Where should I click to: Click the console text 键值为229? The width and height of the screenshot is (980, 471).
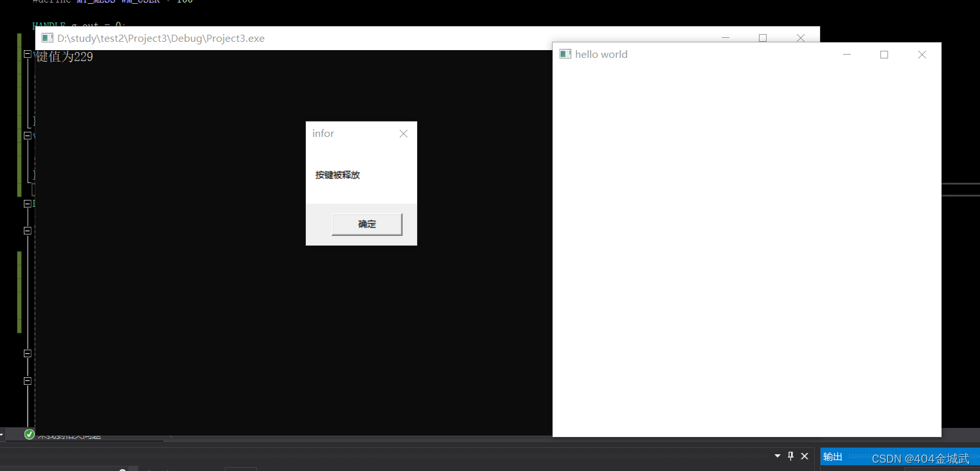pyautogui.click(x=65, y=57)
